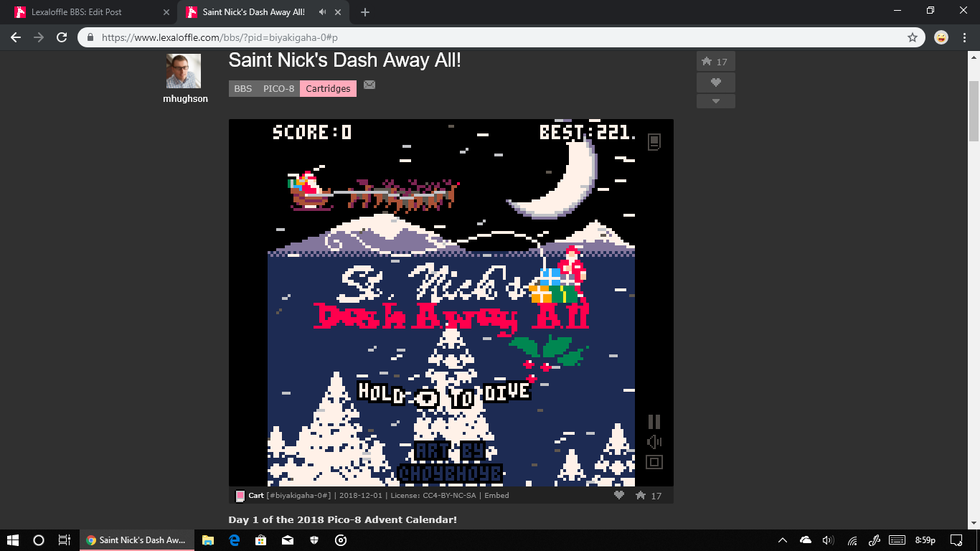Star the cartridge in the footer bar
Image resolution: width=980 pixels, height=551 pixels.
click(641, 495)
